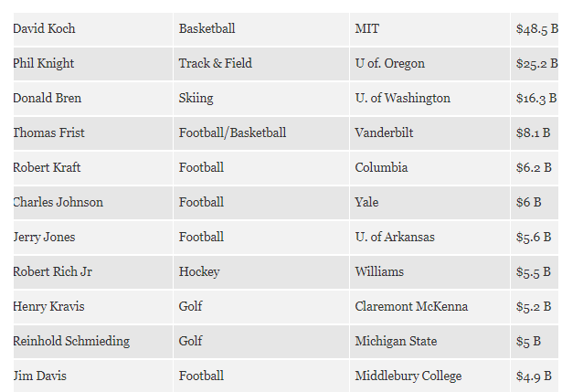Select the Phil Knight name cell
Screen dimensions: 562x392
pos(93,64)
